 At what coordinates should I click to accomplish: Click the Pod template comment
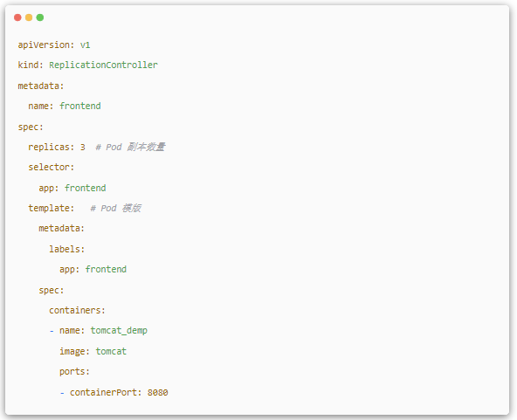116,208
